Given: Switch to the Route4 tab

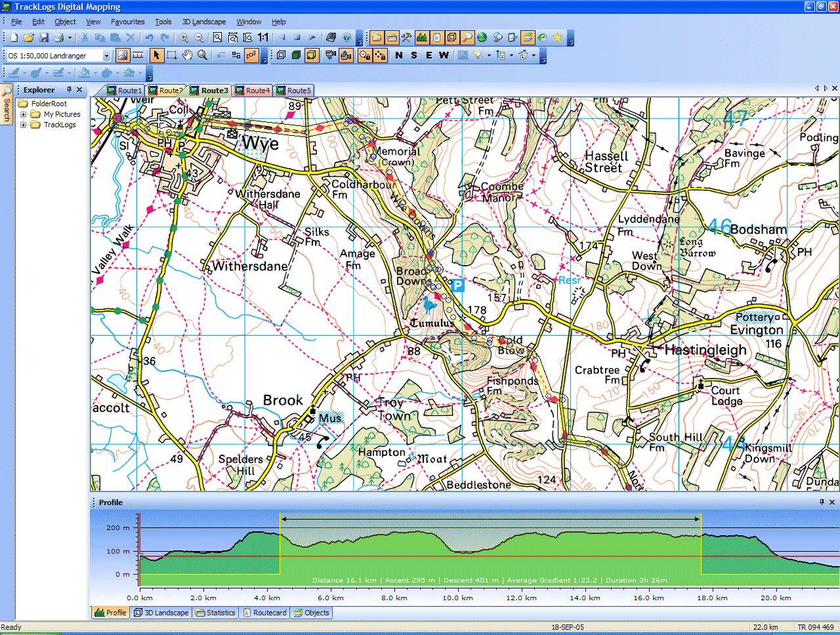Looking at the screenshot, I should tap(253, 91).
